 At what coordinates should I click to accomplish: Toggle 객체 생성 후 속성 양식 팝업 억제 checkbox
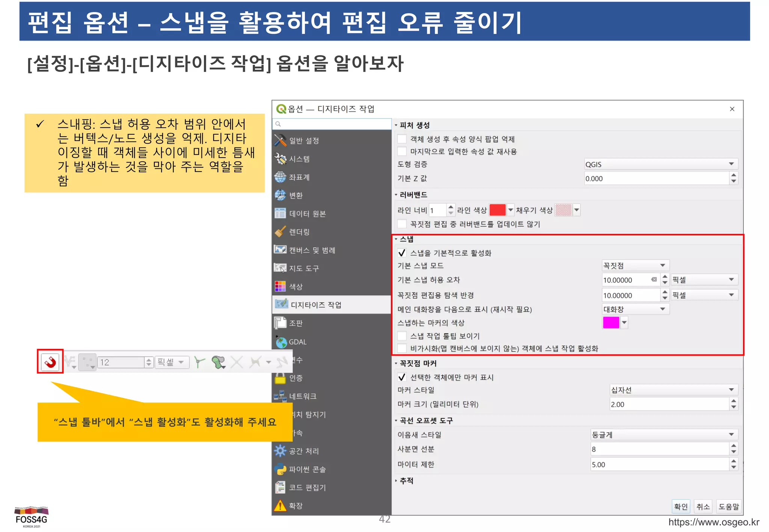pyautogui.click(x=402, y=139)
